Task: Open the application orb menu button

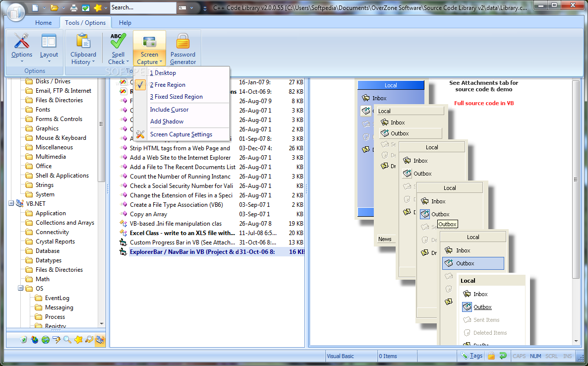Action: 15,12
